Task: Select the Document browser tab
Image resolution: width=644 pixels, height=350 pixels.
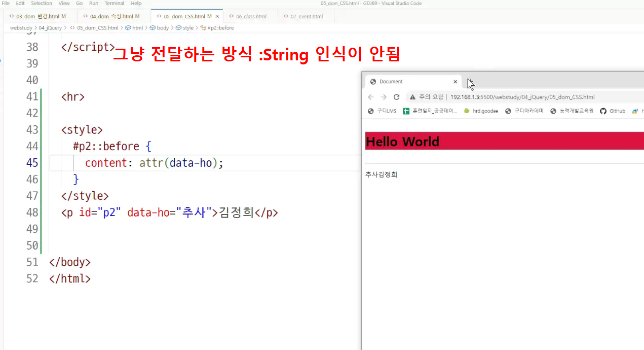Action: pyautogui.click(x=413, y=81)
